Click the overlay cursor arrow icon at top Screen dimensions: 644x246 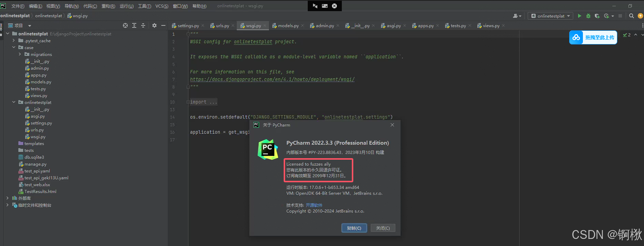click(x=315, y=6)
